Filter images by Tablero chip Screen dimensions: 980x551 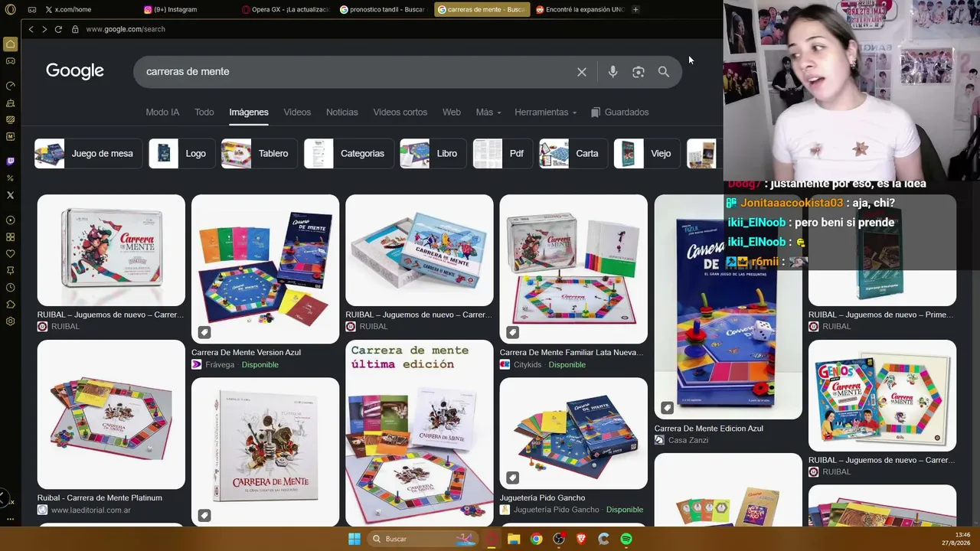(259, 154)
